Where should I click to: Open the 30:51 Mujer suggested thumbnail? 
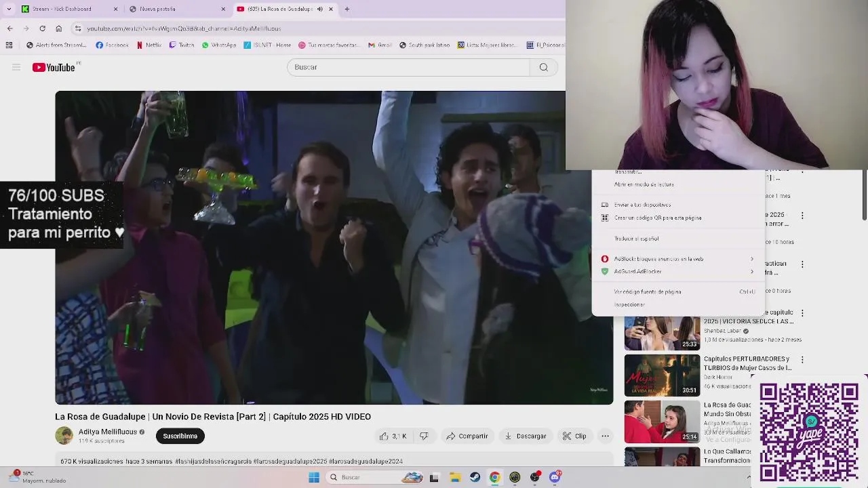(x=662, y=375)
